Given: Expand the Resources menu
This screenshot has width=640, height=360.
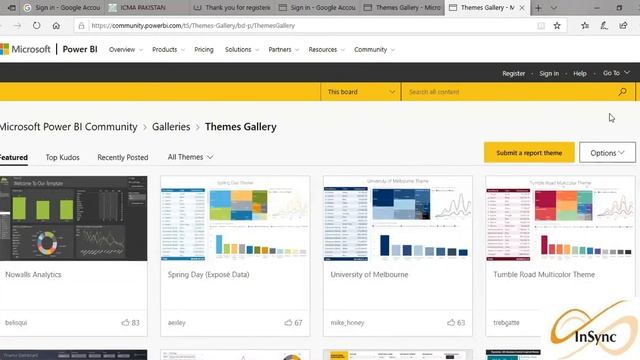Looking at the screenshot, I should [x=326, y=49].
